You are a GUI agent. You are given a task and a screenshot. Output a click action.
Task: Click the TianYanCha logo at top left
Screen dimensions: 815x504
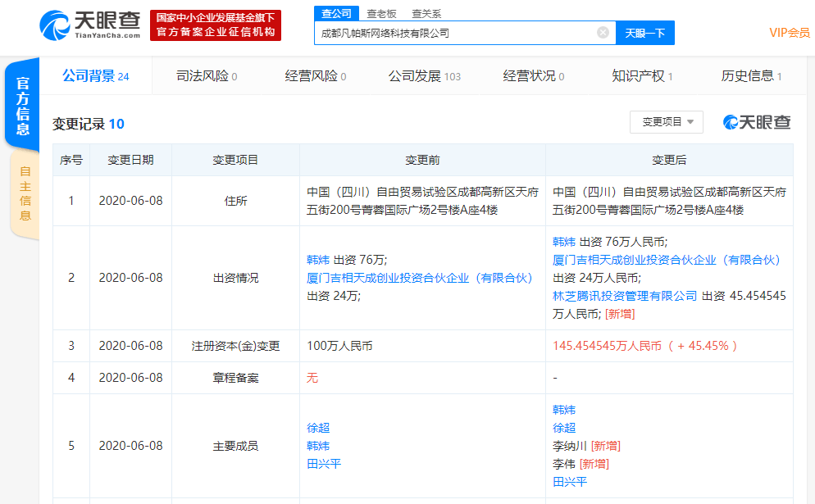(90, 25)
